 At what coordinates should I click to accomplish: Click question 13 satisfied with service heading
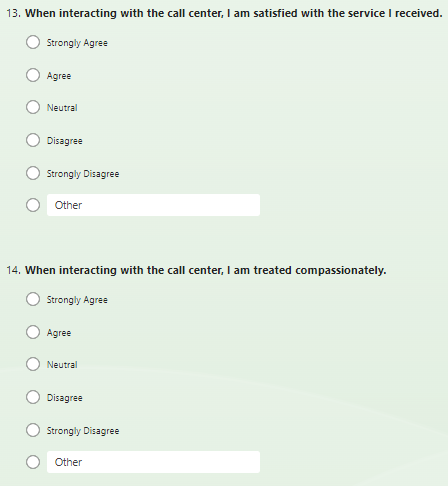(x=224, y=13)
